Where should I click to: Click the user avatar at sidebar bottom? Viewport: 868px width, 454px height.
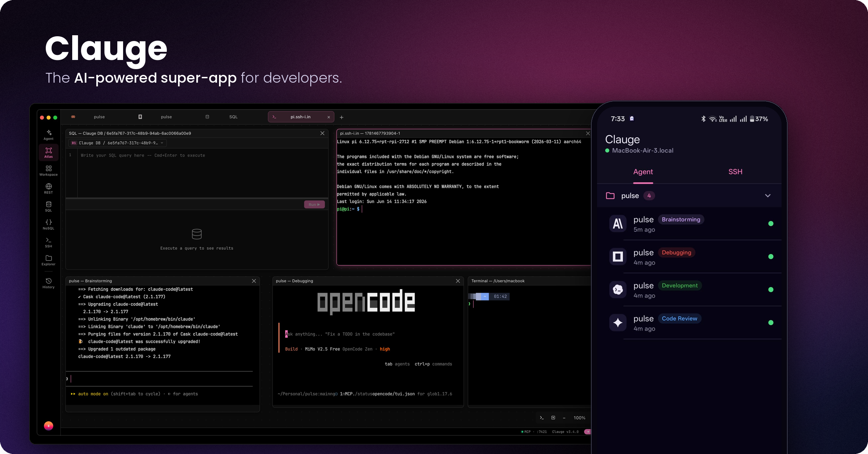click(x=48, y=426)
